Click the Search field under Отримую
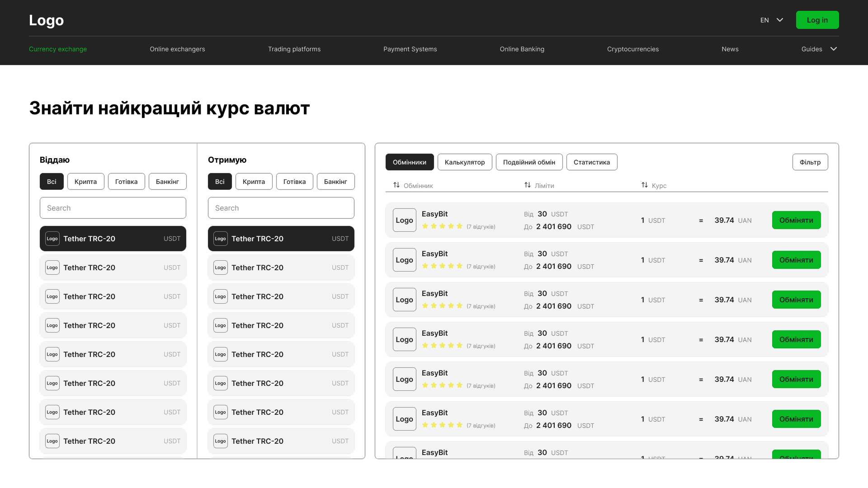868x488 pixels. point(281,208)
